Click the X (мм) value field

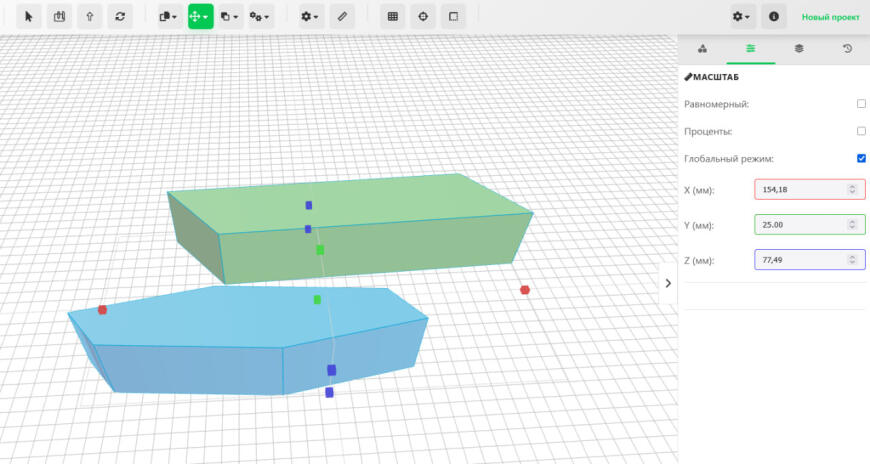800,189
